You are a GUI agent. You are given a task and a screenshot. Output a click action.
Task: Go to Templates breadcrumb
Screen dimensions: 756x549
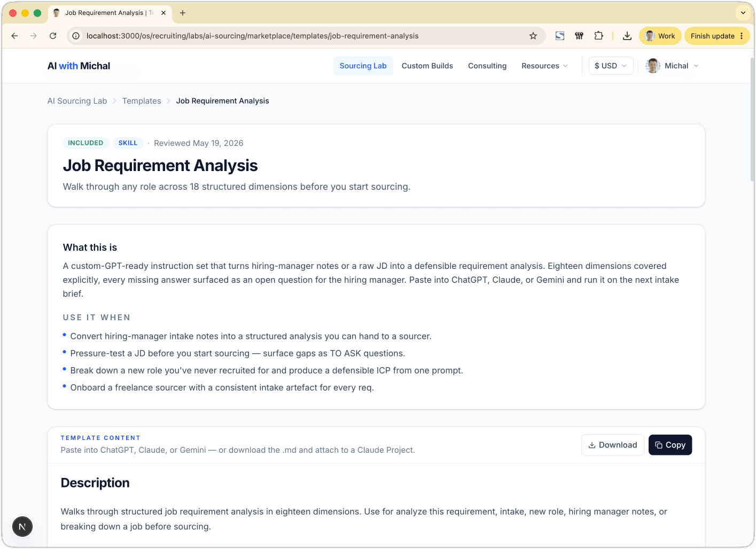[x=142, y=101]
